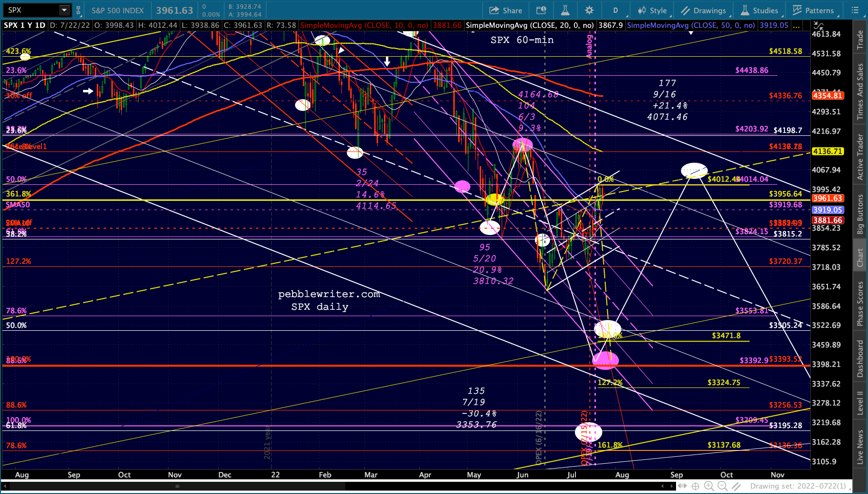Image resolution: width=868 pixels, height=494 pixels.
Task: Zoom in with magnifier plus icon
Action: (x=709, y=486)
